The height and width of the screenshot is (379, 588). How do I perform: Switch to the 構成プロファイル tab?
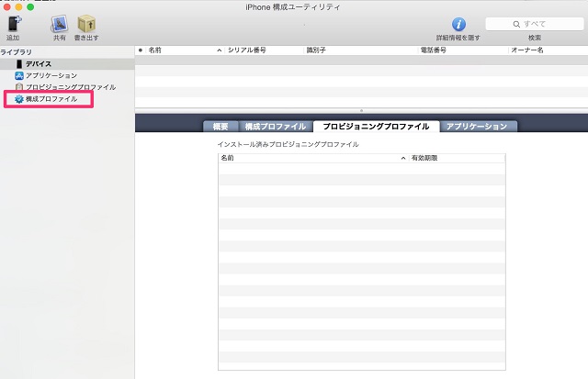(276, 127)
